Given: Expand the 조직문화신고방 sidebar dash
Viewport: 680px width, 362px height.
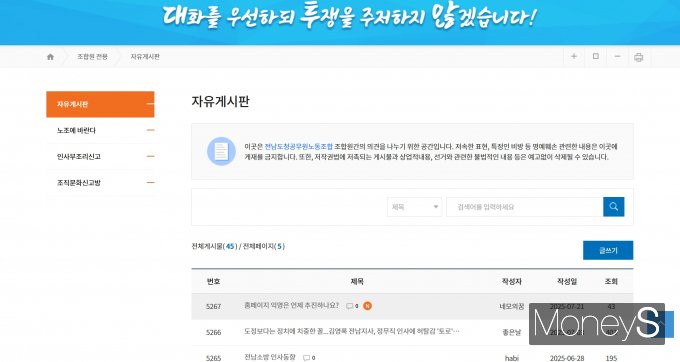Looking at the screenshot, I should point(150,183).
